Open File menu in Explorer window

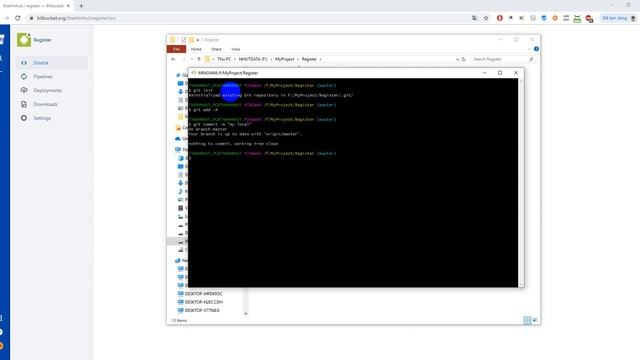(x=176, y=49)
